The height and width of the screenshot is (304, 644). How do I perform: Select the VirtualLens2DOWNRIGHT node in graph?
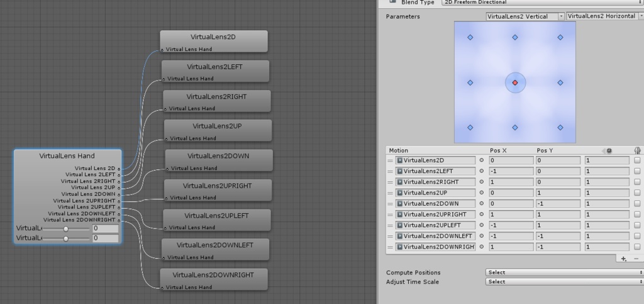(x=214, y=279)
